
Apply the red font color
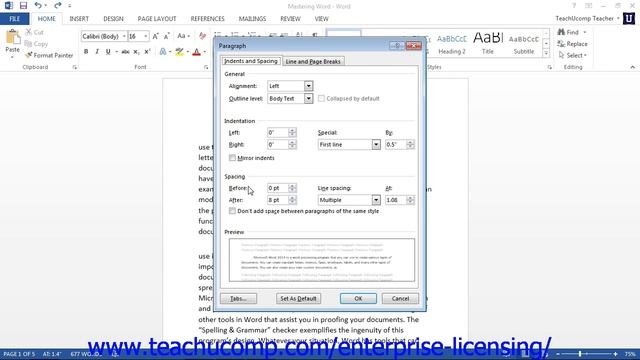click(x=196, y=52)
